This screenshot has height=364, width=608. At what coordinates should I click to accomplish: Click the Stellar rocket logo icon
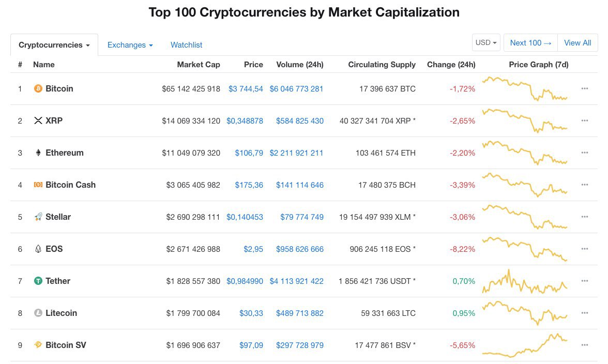38,217
